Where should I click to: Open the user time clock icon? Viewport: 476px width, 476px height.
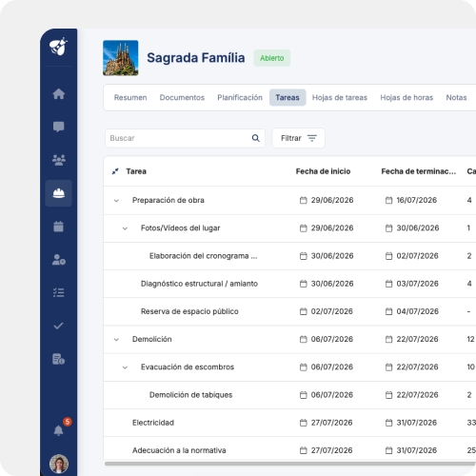point(59,260)
